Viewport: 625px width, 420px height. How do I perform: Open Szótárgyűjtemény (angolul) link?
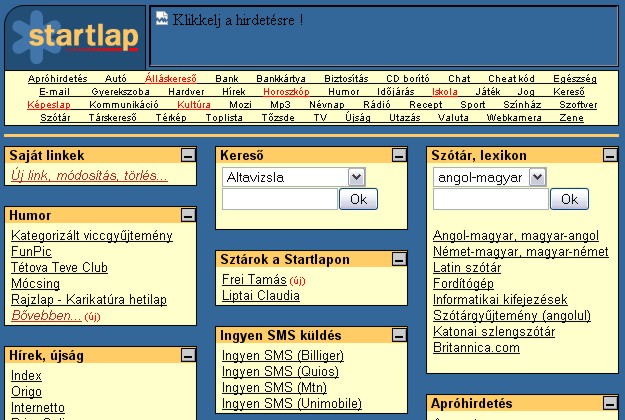click(x=512, y=315)
